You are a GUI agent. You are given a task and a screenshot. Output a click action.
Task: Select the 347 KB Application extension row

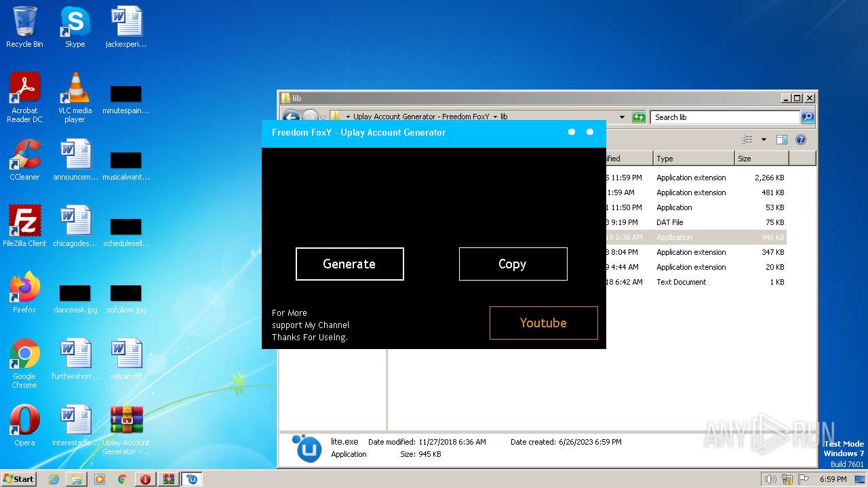pyautogui.click(x=696, y=252)
